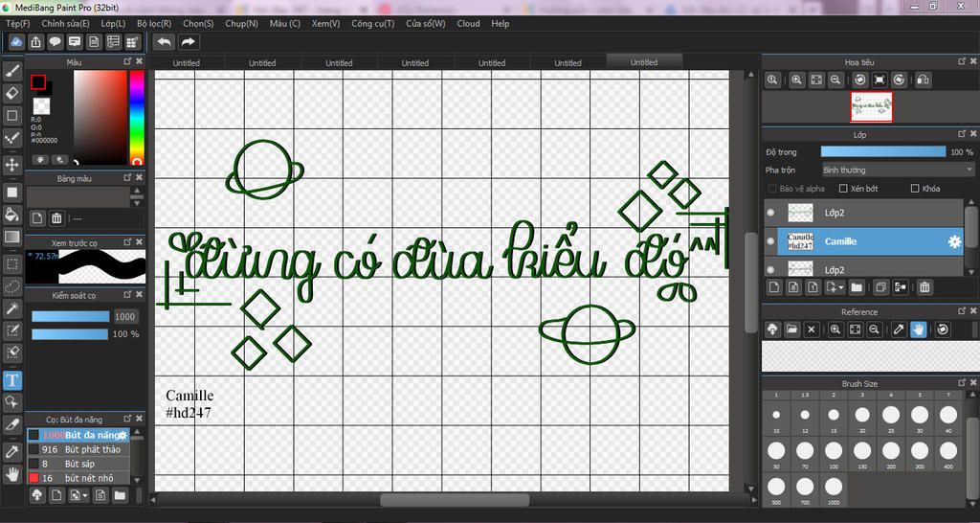
Task: Rotate navigator view left
Action: click(x=860, y=80)
